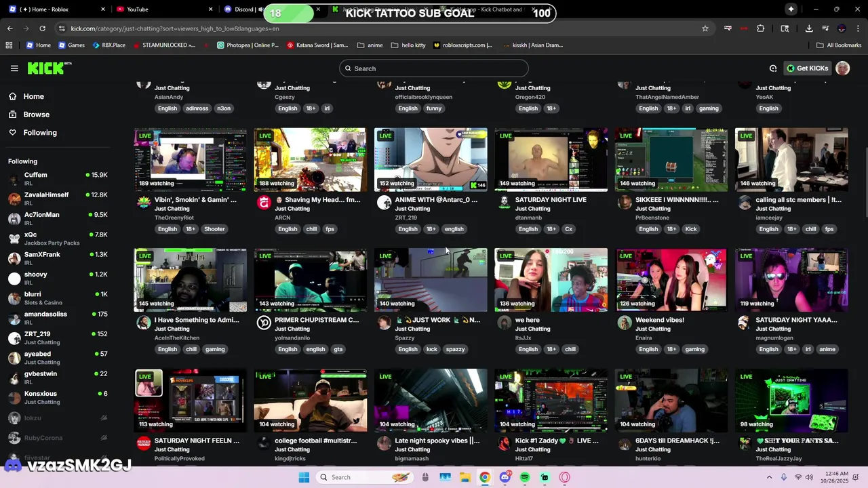The height and width of the screenshot is (488, 868).
Task: Click Enaira streamer avatar
Action: coord(625,323)
